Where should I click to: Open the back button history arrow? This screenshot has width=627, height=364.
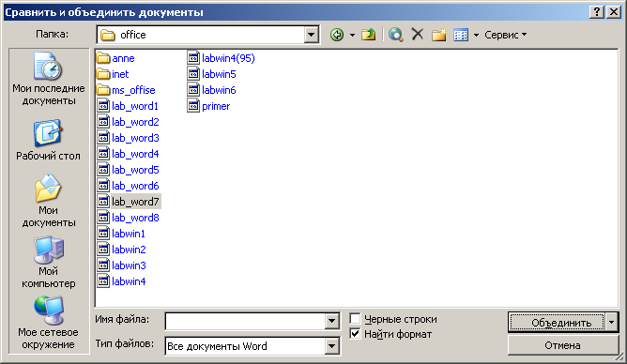point(352,35)
